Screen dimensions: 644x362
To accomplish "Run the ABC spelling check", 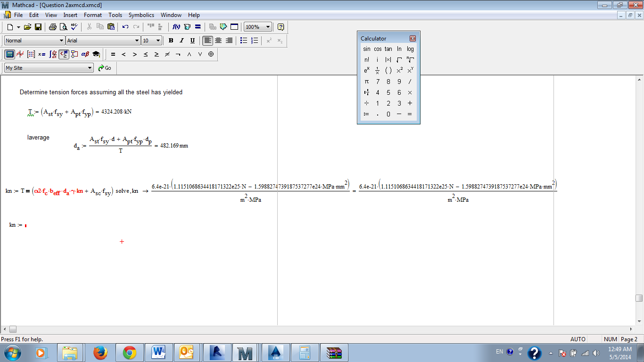I will point(74,27).
